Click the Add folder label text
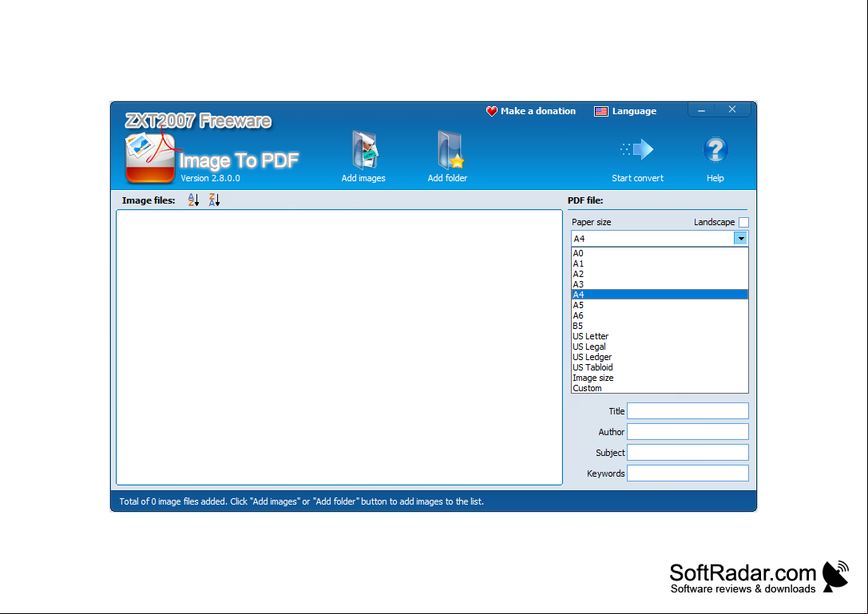This screenshot has height=614, width=868. pyautogui.click(x=447, y=178)
